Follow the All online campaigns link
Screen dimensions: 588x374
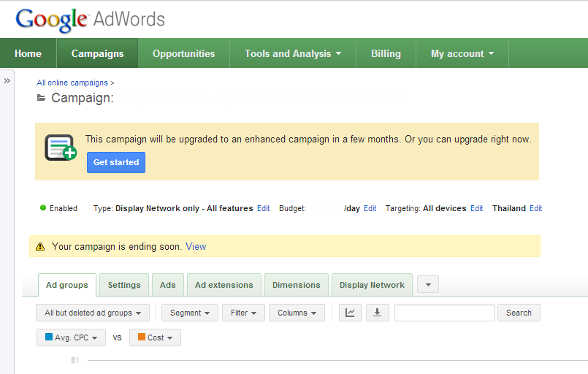pos(72,83)
